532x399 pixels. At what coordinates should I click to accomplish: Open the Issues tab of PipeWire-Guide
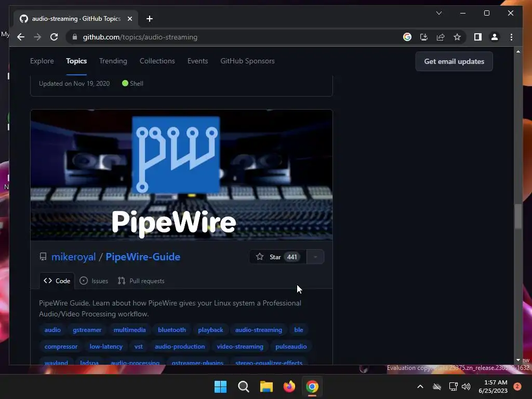click(94, 281)
